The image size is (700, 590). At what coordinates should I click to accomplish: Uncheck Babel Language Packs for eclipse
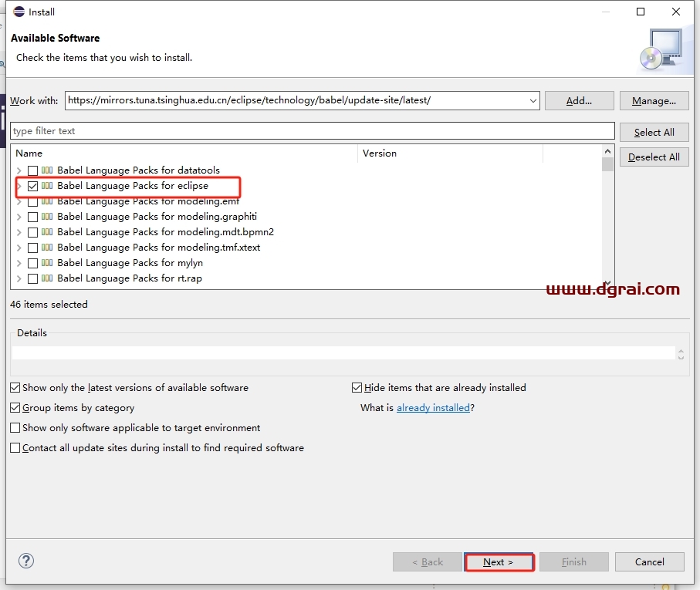tap(32, 186)
